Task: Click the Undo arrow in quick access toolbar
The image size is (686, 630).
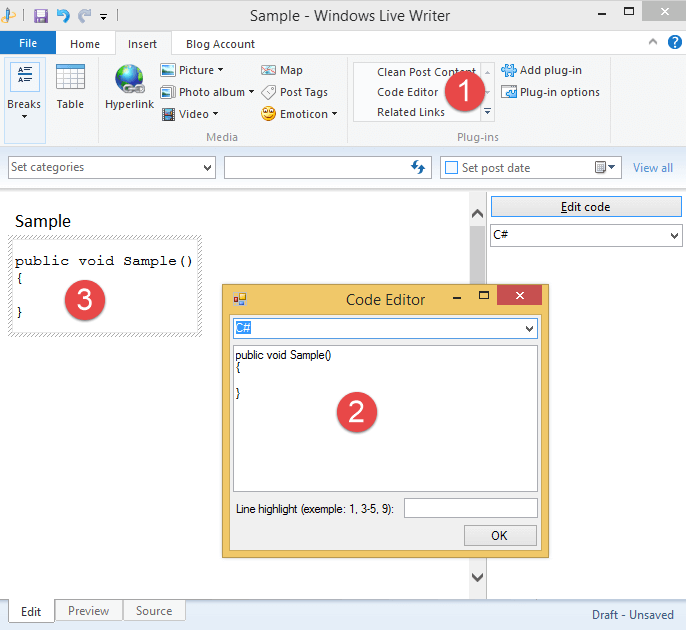Action: pyautogui.click(x=63, y=16)
